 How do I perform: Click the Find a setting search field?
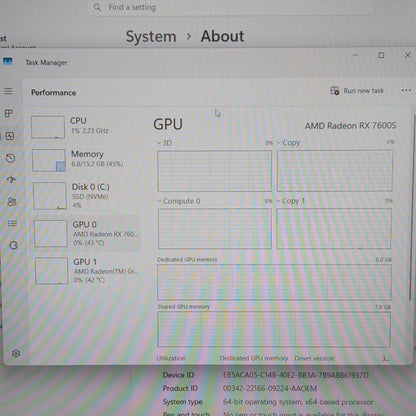click(x=230, y=7)
